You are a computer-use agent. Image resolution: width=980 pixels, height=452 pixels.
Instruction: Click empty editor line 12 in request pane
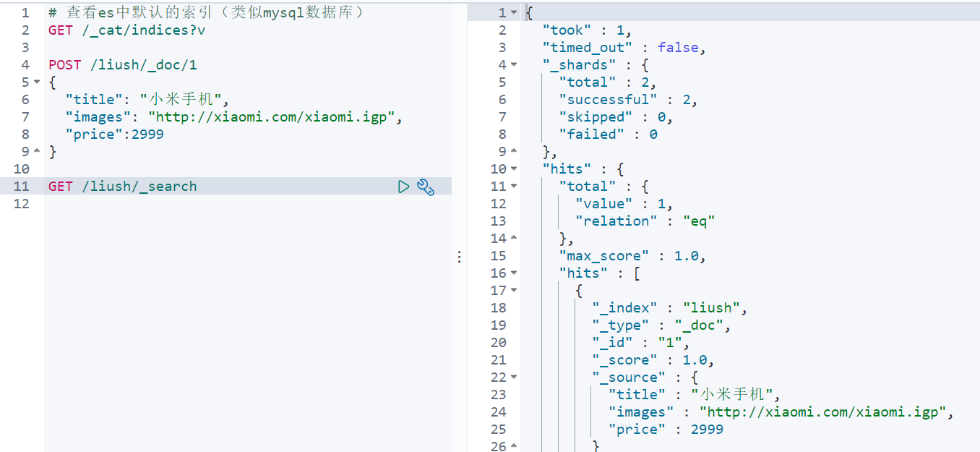click(x=248, y=204)
